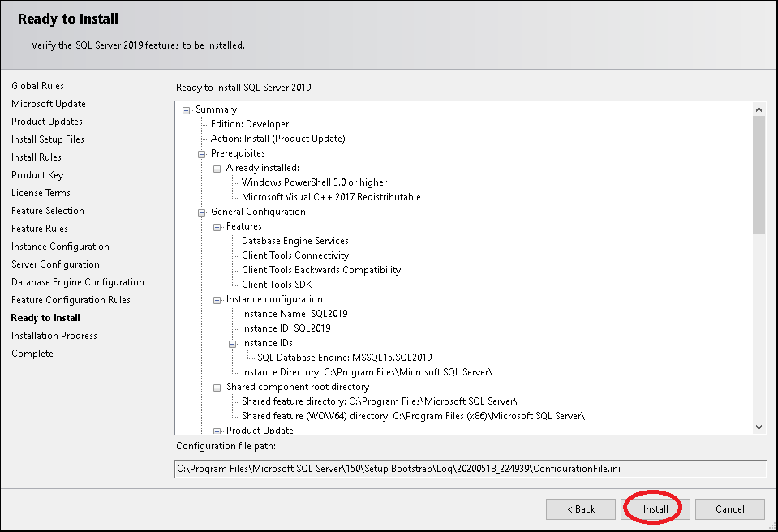Screen dimensions: 778x532
Task: Select Client Tools SDK row
Action: (x=277, y=285)
